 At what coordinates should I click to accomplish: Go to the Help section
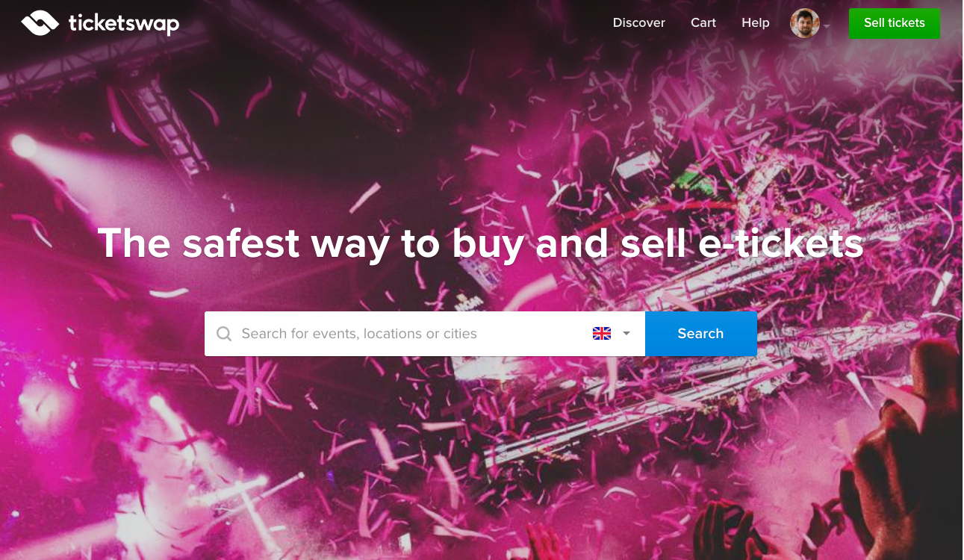[x=755, y=22]
